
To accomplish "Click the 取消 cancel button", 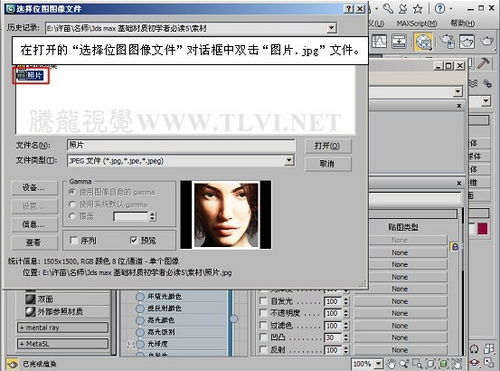I will click(x=328, y=164).
